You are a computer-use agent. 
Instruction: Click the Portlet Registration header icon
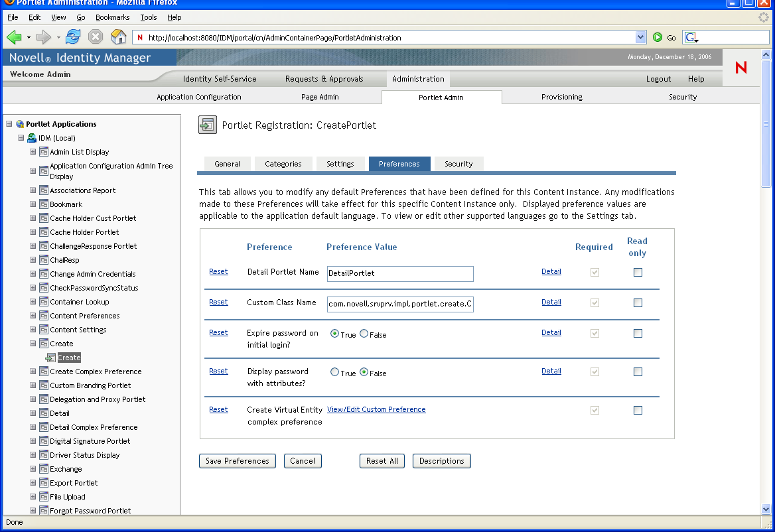tap(208, 125)
